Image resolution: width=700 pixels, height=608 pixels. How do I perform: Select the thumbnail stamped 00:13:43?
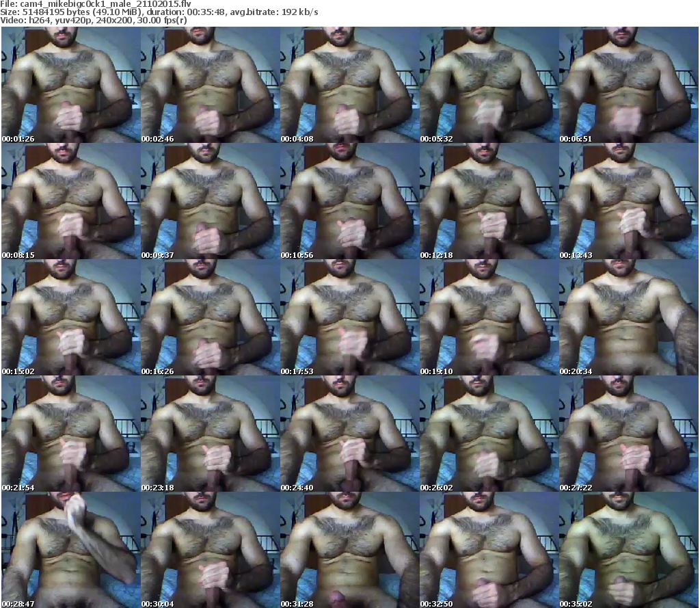pos(629,201)
